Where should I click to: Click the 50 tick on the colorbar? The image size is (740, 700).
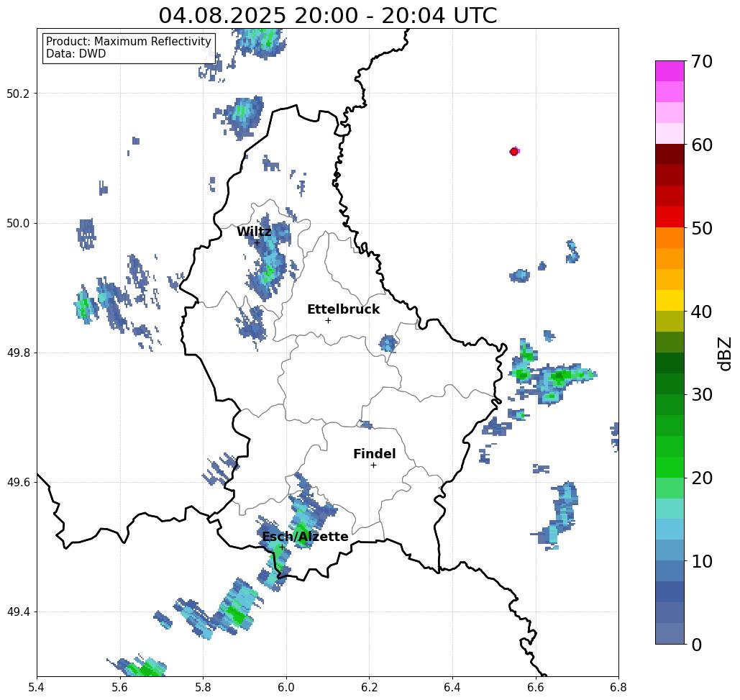[702, 228]
